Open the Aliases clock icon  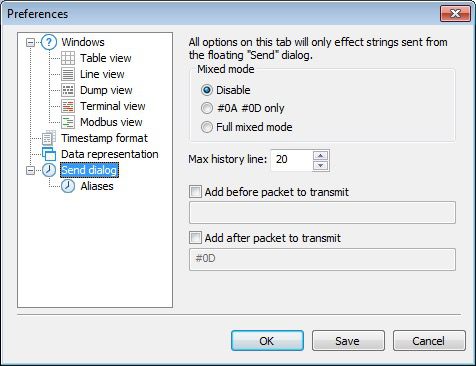(68, 186)
